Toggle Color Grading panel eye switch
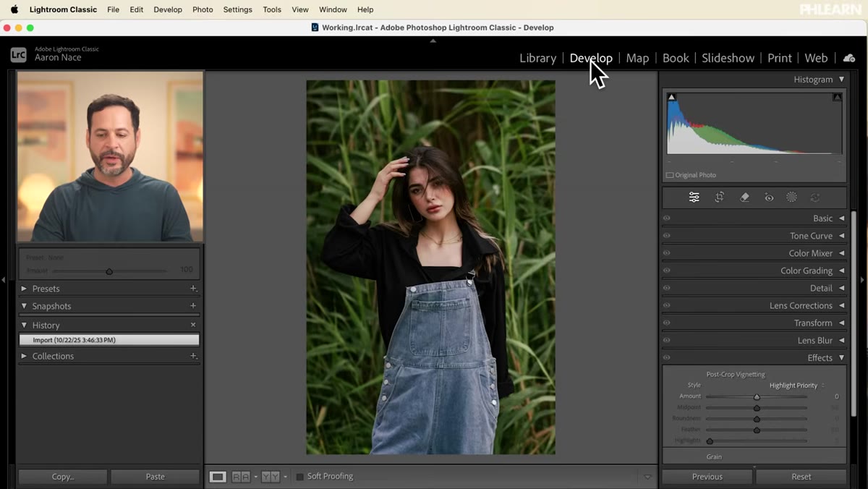The image size is (868, 489). point(667,271)
